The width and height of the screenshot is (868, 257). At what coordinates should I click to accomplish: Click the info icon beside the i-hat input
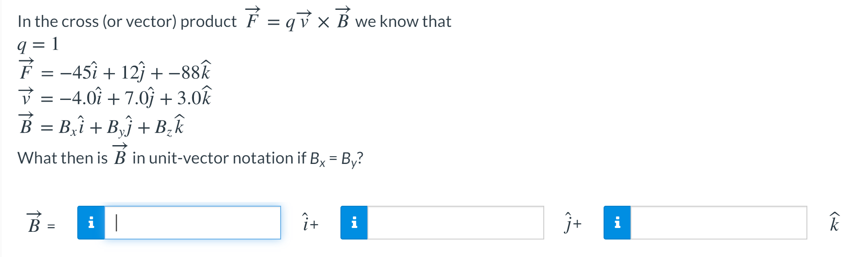[91, 223]
